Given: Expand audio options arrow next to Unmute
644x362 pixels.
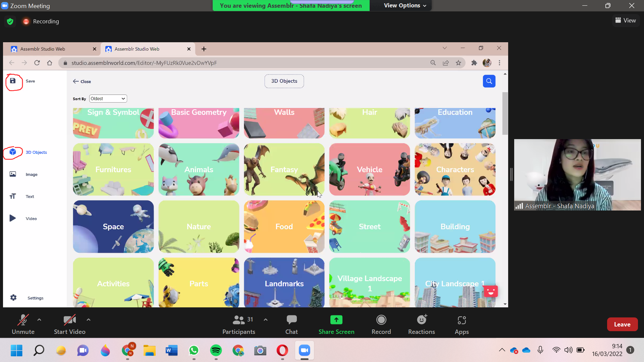Looking at the screenshot, I should 39,319.
